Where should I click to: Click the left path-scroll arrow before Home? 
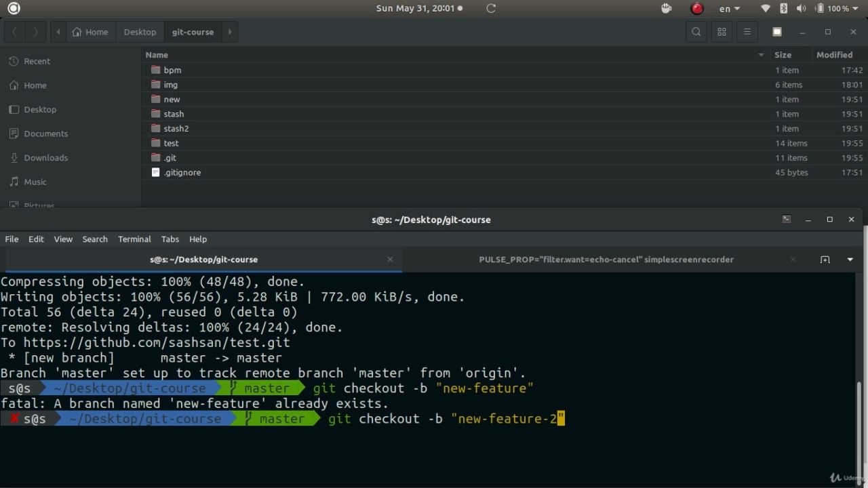click(x=58, y=32)
